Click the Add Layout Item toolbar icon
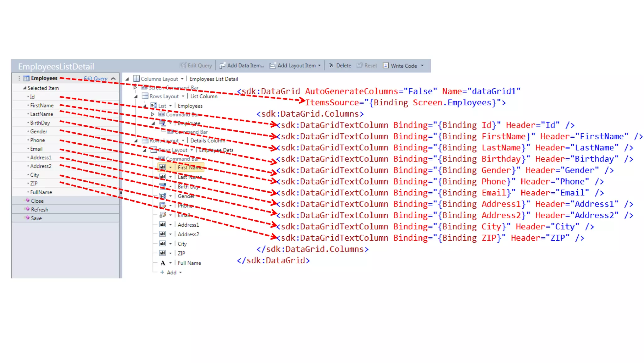The height and width of the screenshot is (363, 644). (273, 65)
